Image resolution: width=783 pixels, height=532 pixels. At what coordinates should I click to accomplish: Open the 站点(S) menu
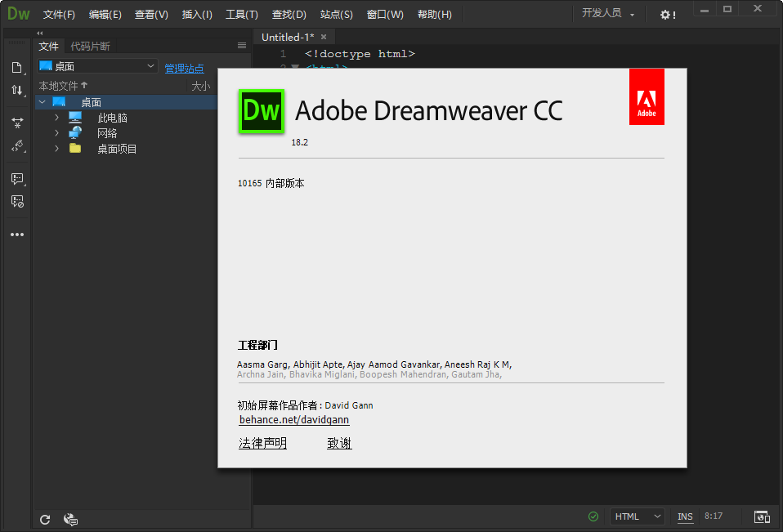tap(336, 15)
